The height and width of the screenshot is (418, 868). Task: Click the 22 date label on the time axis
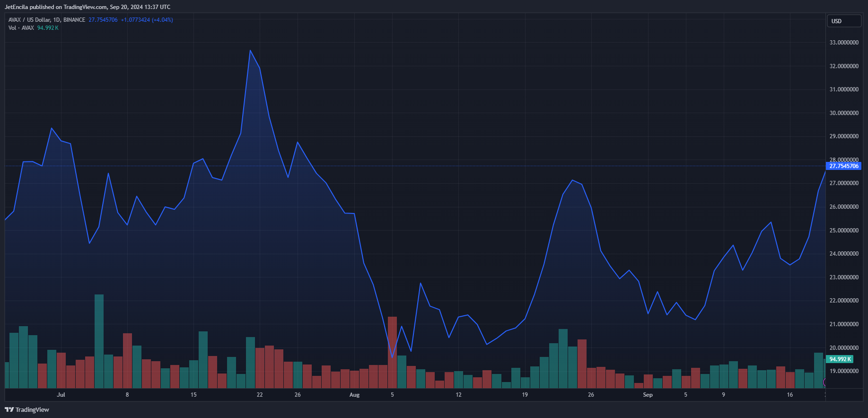[260, 395]
